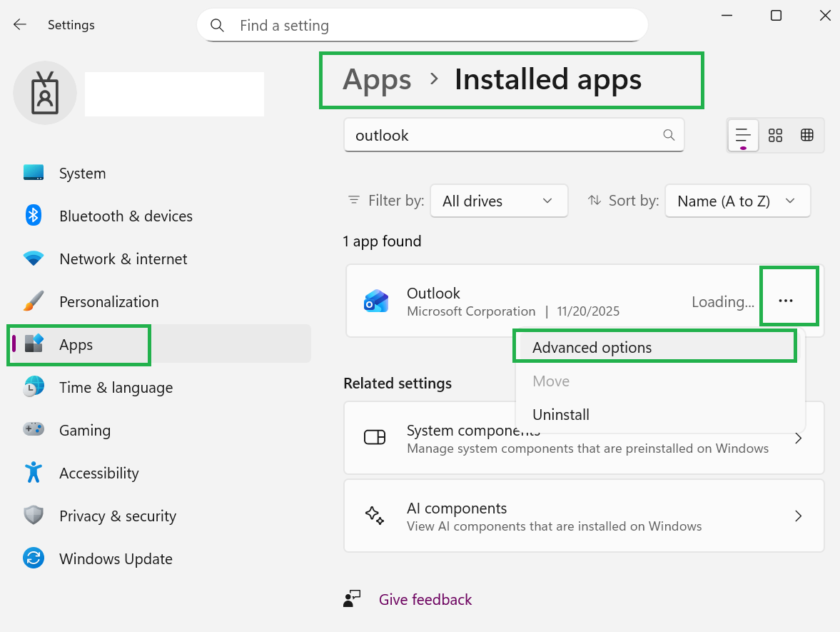Click the Network wifi icon

34,259
